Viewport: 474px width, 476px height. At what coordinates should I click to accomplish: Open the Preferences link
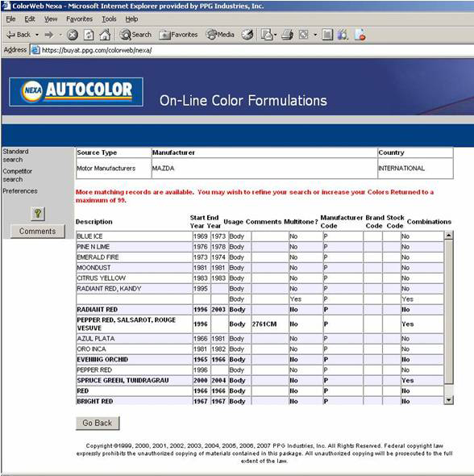(x=20, y=191)
